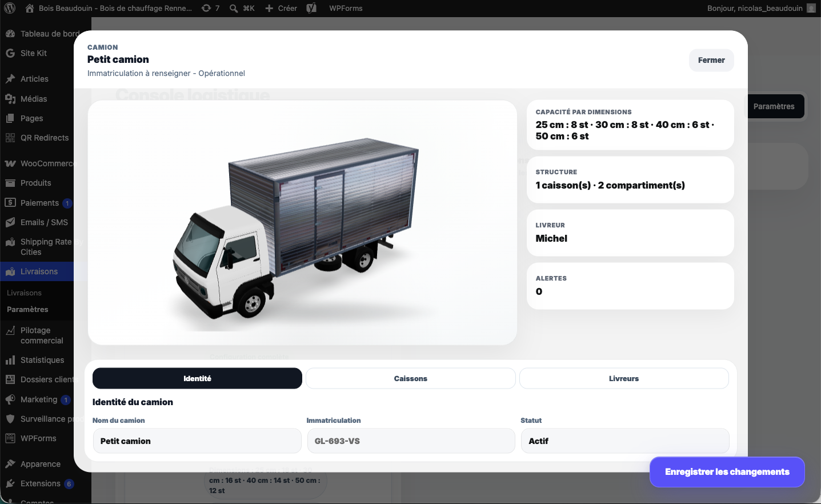Click the WPForms sidebar icon

(10, 438)
